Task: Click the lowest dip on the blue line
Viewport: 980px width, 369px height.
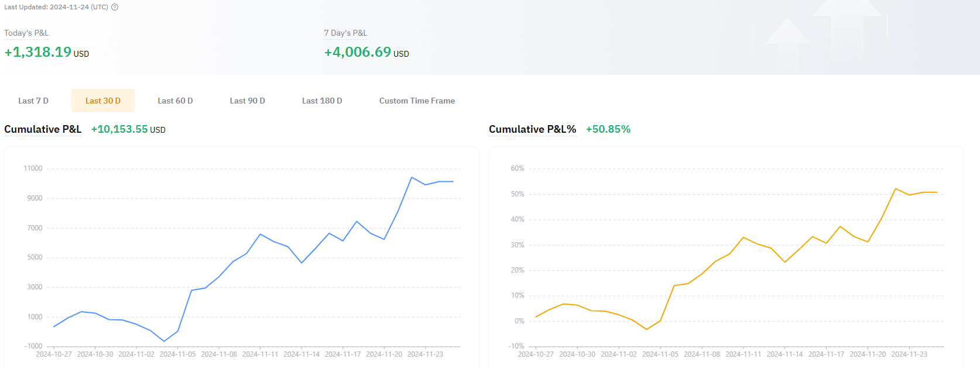Action: [x=164, y=341]
